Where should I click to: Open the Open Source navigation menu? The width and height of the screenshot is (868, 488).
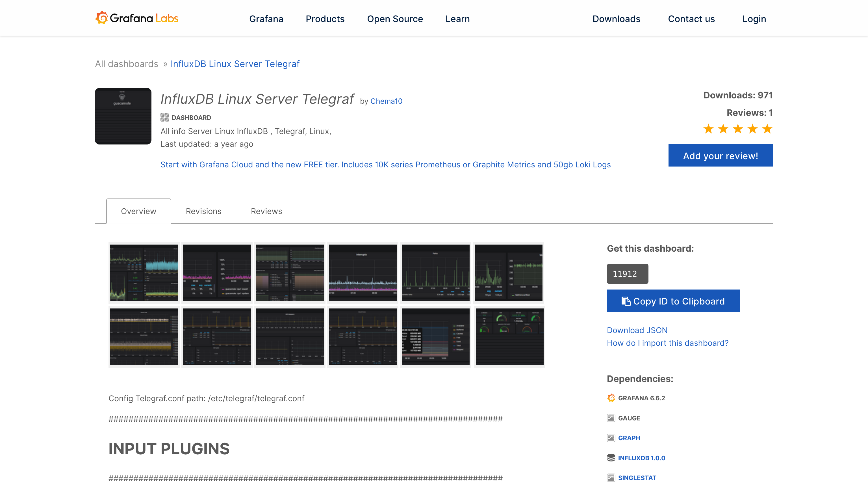[394, 19]
